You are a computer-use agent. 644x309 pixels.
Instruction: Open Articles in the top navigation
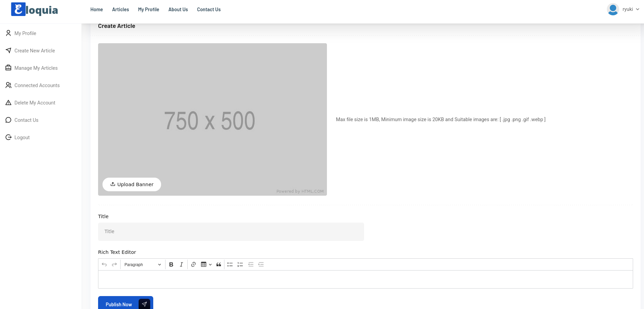[121, 10]
